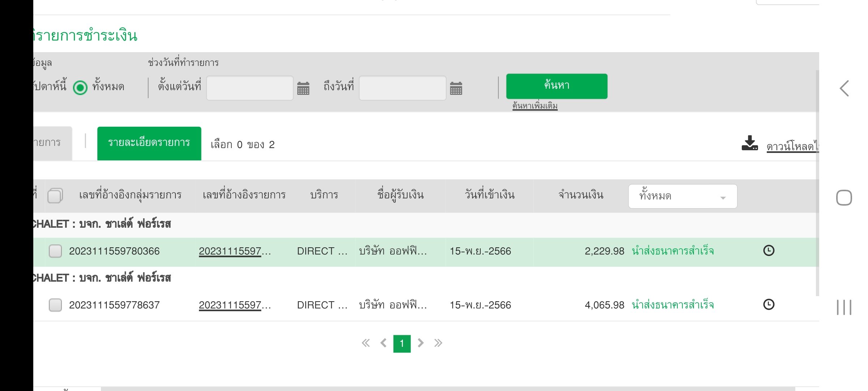Tick the select-all checkbox in table header
Screen dimensions: 868x391
[55, 196]
